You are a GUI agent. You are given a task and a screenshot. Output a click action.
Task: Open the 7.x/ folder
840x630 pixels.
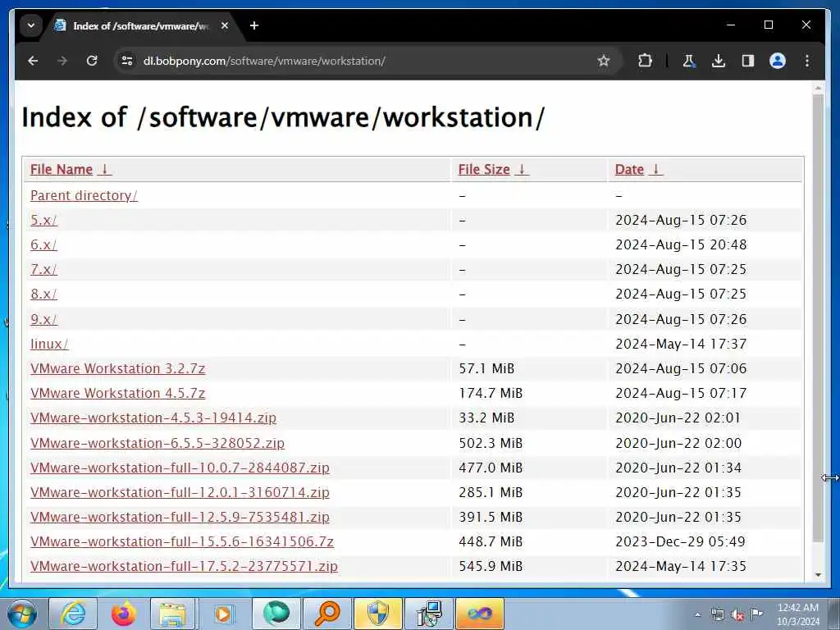point(43,269)
